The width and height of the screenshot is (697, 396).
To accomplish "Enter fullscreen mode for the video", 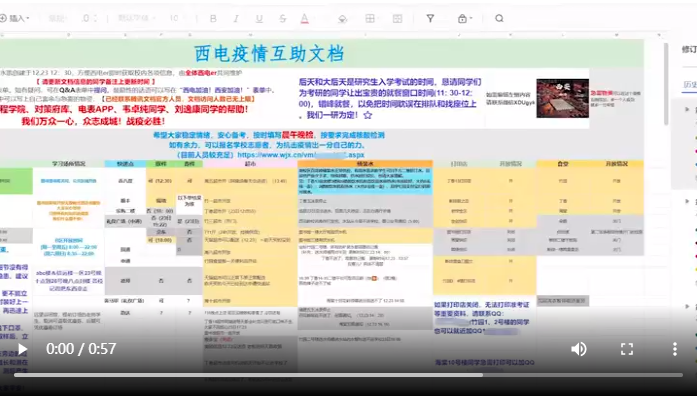I will (627, 349).
